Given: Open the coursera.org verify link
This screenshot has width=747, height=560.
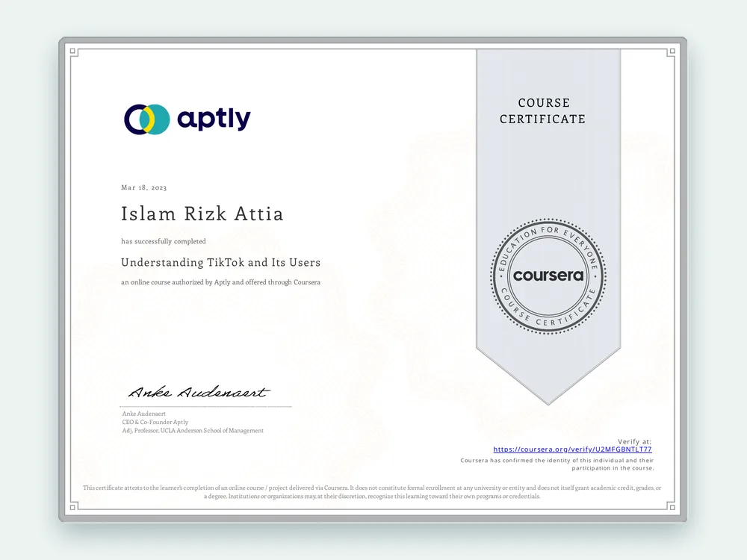Looking at the screenshot, I should pyautogui.click(x=572, y=449).
